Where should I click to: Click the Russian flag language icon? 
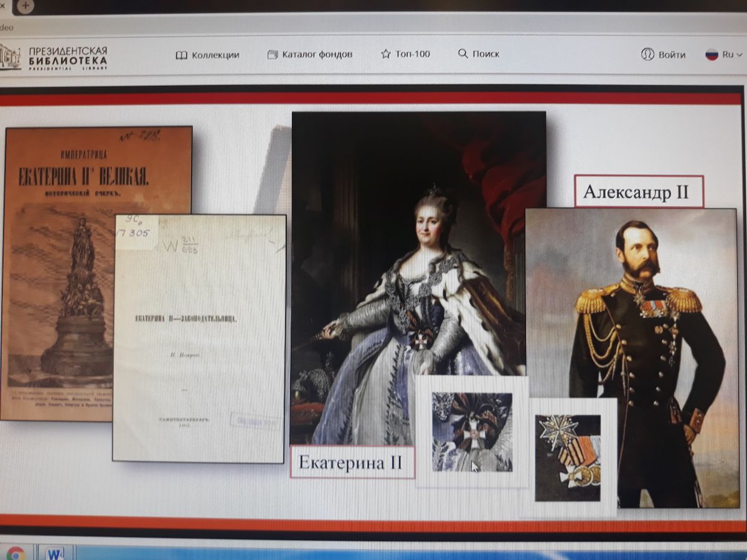712,54
